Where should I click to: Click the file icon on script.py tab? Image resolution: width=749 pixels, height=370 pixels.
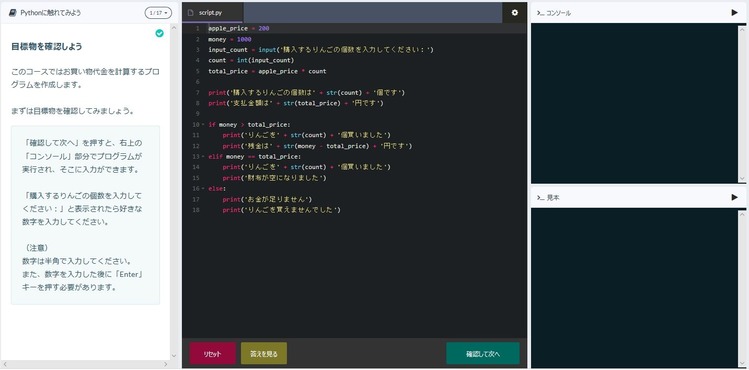191,13
